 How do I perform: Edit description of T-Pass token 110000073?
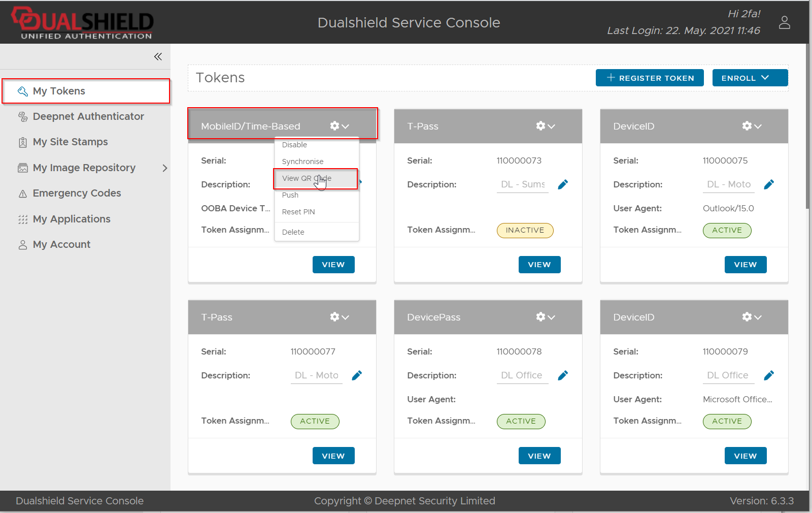(x=563, y=184)
